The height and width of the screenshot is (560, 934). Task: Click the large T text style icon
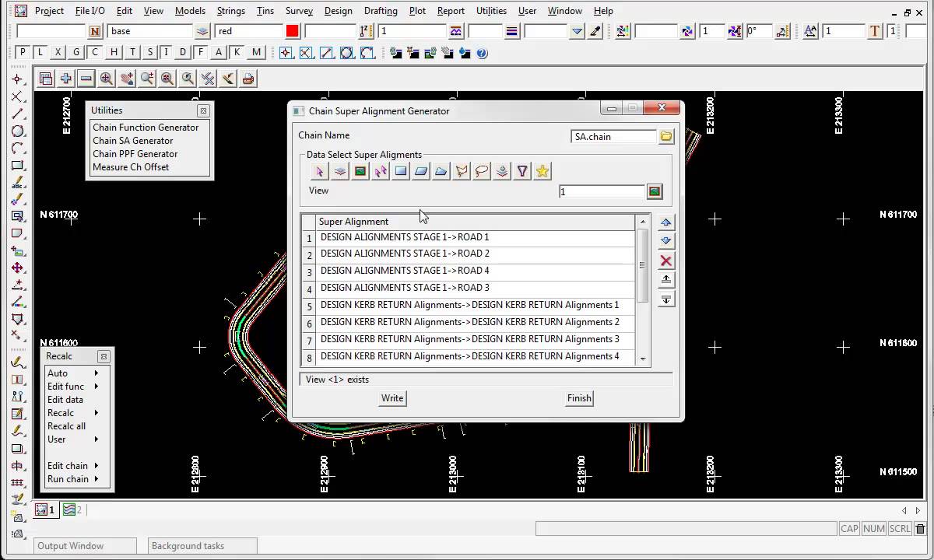tap(875, 31)
